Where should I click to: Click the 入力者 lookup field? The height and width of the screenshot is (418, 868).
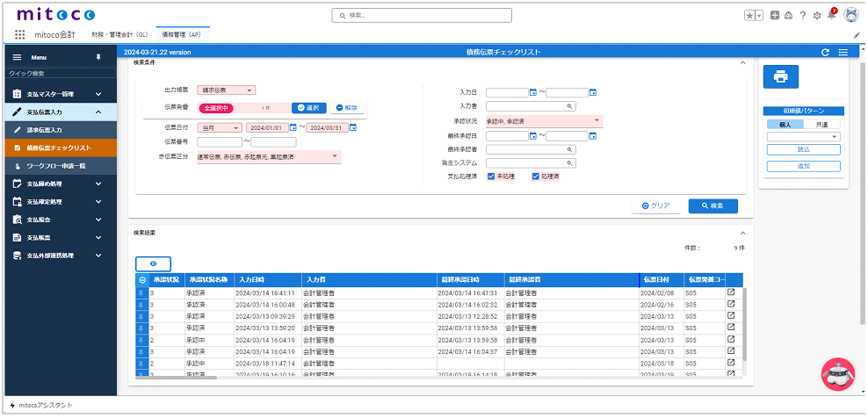(531, 106)
